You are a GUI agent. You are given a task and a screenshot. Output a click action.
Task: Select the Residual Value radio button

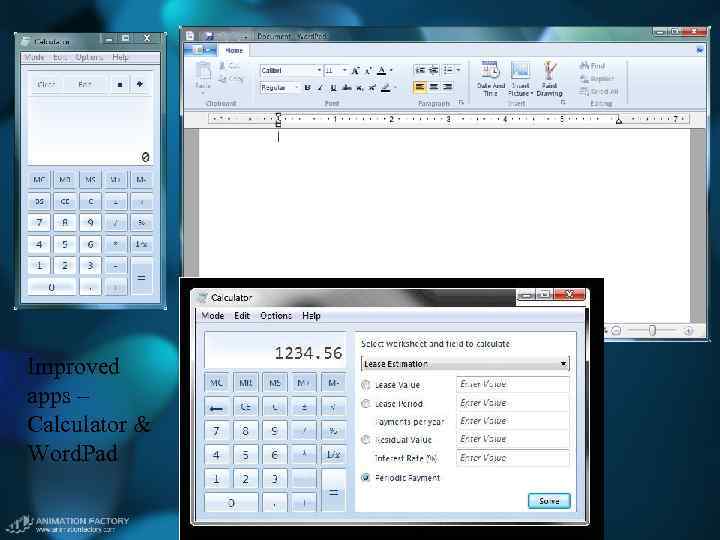366,439
